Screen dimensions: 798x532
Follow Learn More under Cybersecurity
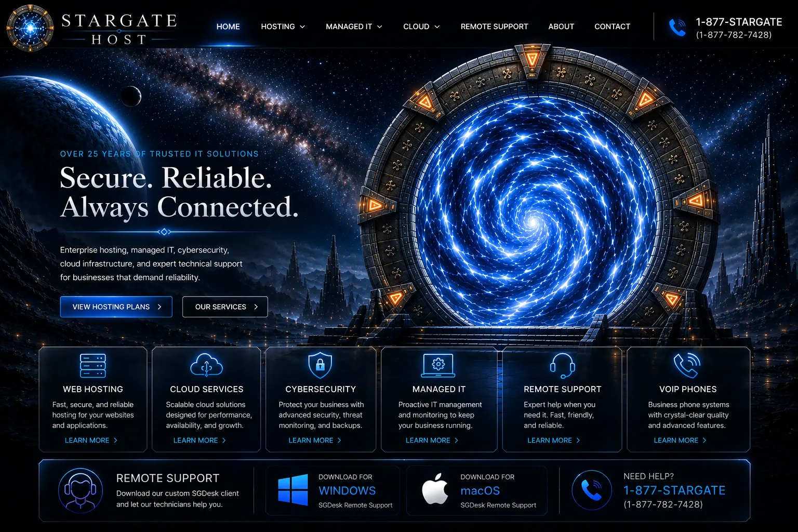click(x=315, y=441)
